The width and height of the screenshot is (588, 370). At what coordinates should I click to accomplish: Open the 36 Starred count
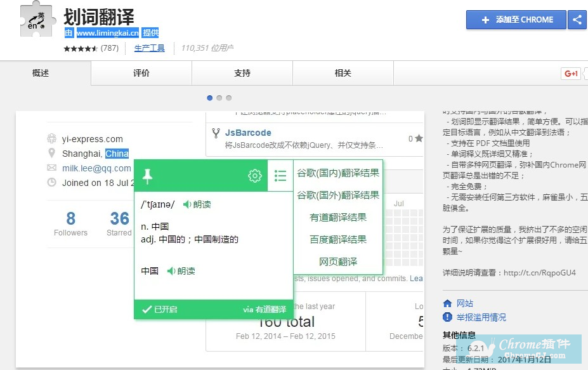tap(119, 223)
